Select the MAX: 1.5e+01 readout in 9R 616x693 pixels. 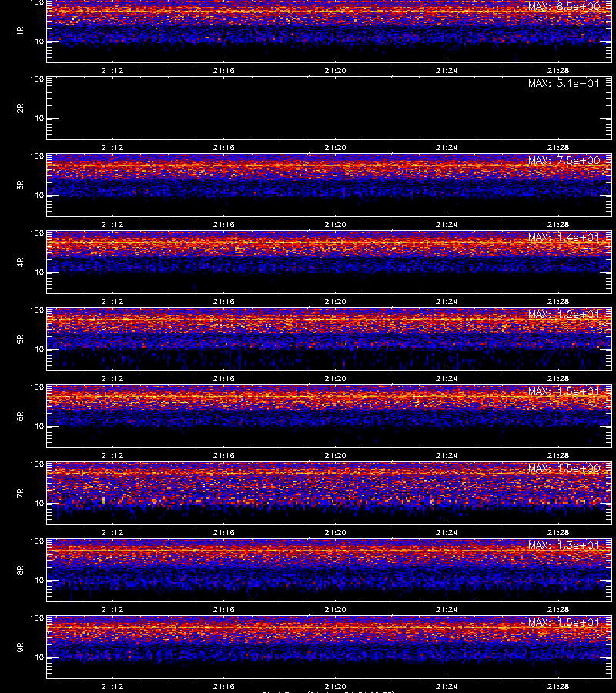pos(564,622)
